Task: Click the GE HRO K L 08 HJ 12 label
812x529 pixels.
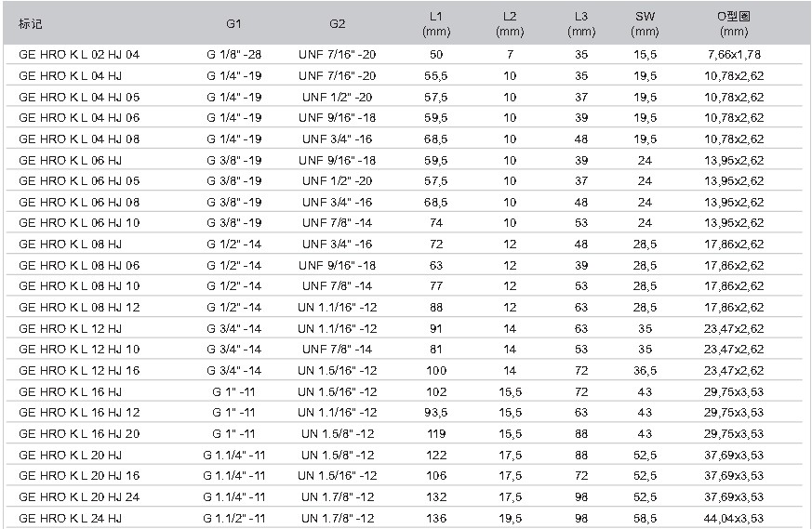Action: (x=79, y=308)
